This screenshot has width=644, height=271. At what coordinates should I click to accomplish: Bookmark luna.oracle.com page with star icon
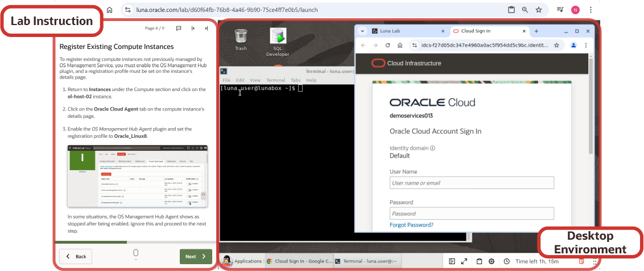click(538, 10)
